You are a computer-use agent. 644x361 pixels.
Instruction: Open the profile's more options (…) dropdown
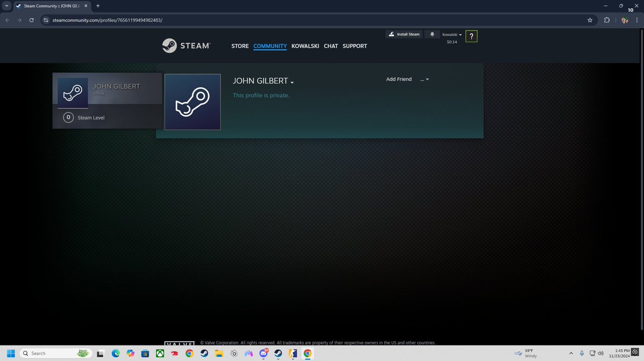pos(425,79)
